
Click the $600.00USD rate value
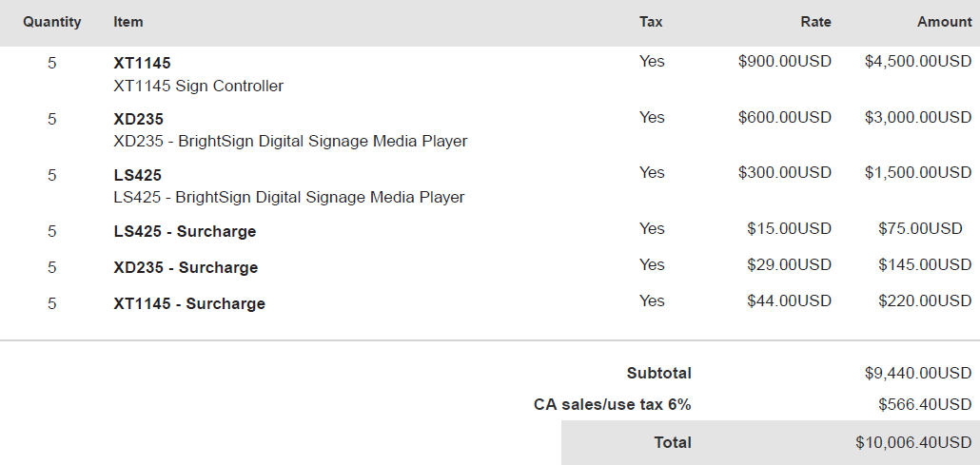pyautogui.click(x=784, y=117)
